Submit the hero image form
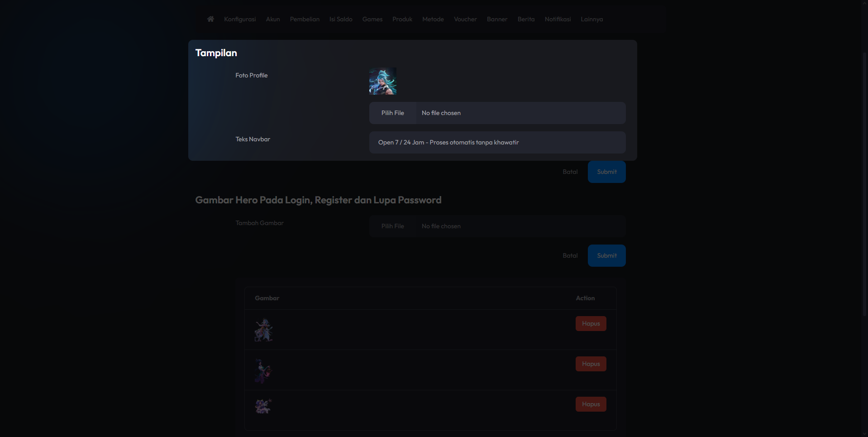The height and width of the screenshot is (437, 868). pos(606,255)
